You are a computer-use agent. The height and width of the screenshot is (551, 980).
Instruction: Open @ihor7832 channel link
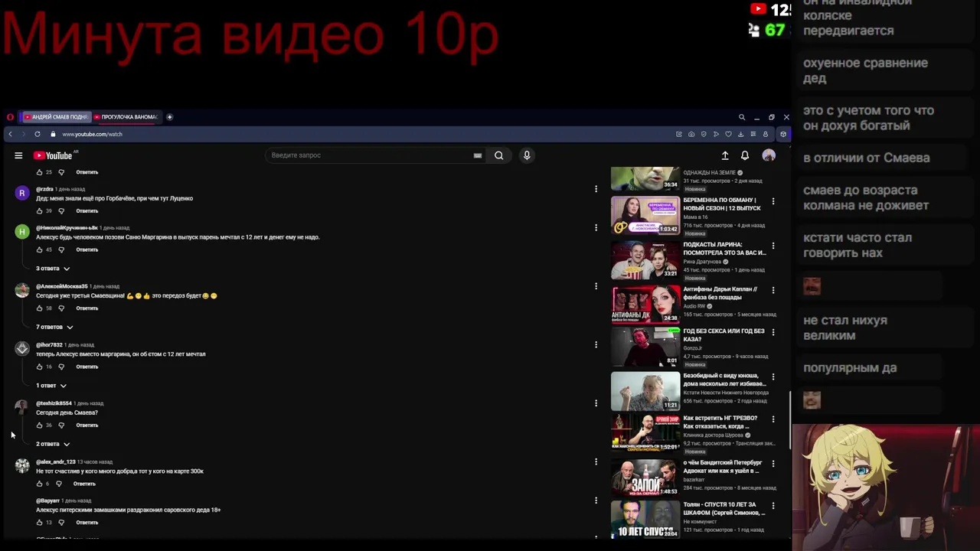(x=49, y=345)
